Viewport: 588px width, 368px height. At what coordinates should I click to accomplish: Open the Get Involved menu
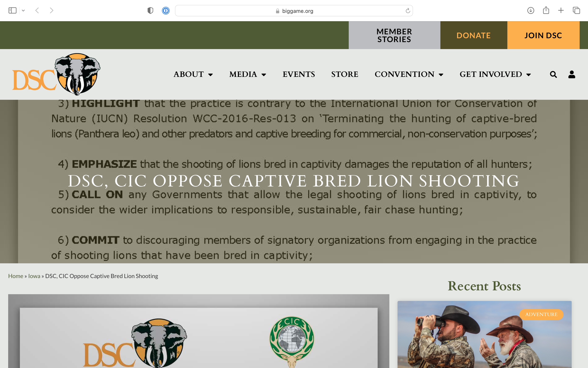pyautogui.click(x=491, y=74)
